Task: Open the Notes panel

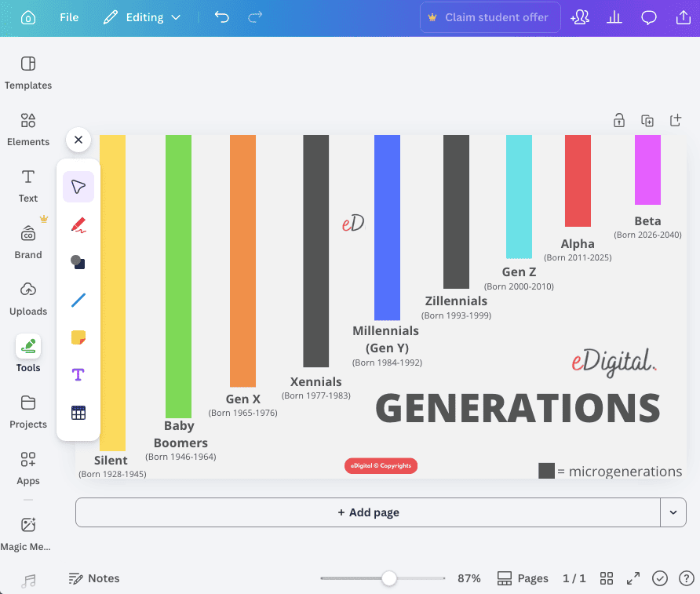Action: [x=94, y=578]
